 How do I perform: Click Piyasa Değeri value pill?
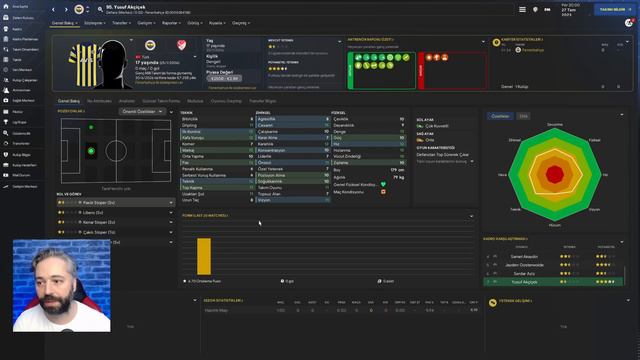[224, 78]
